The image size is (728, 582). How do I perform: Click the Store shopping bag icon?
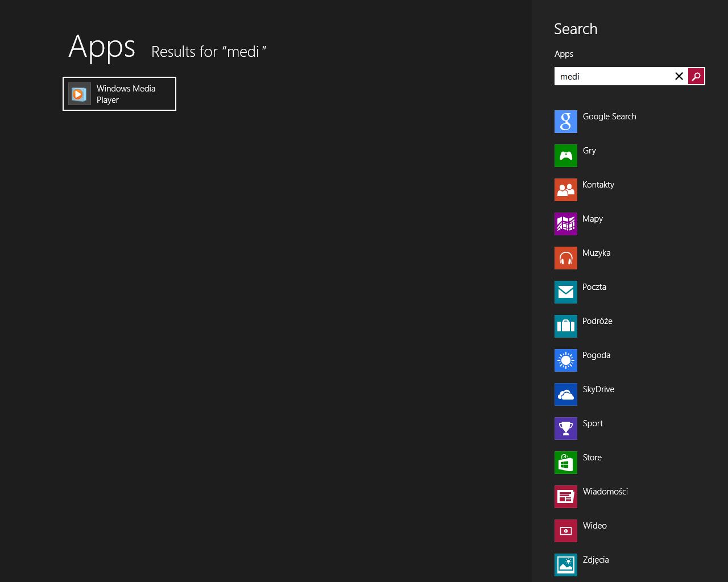[x=566, y=463]
